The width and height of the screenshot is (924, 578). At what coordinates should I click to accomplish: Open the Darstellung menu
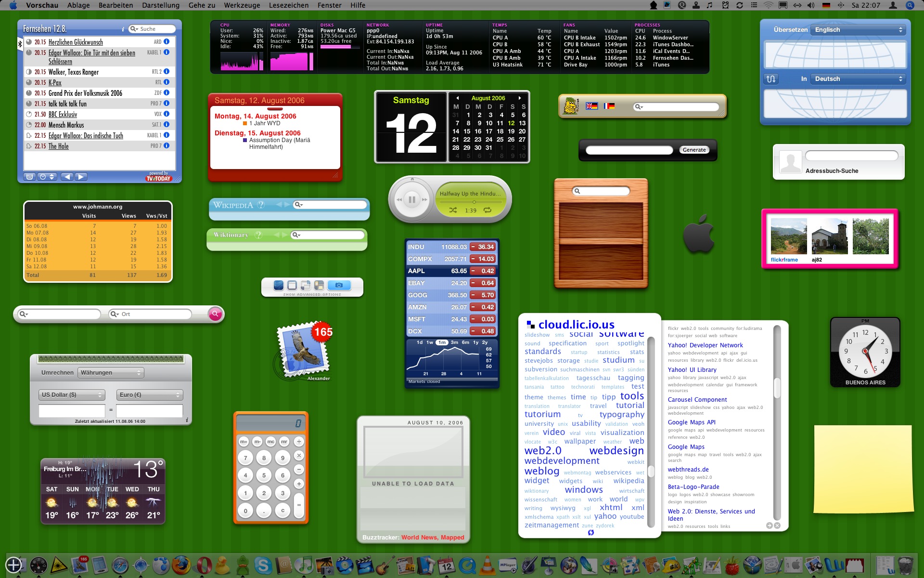coord(161,5)
